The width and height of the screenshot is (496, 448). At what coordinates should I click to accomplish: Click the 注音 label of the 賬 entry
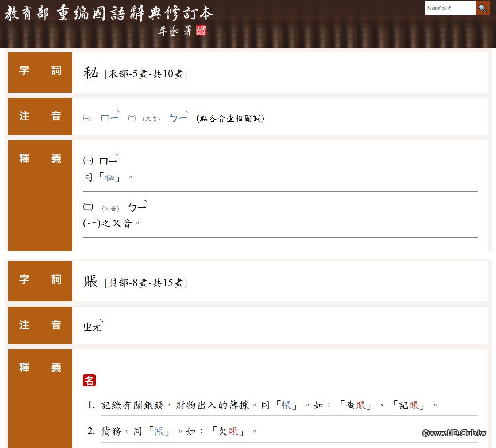coord(40,325)
